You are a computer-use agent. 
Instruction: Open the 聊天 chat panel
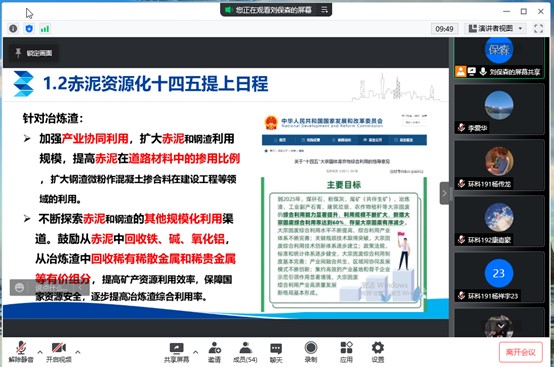(276, 353)
